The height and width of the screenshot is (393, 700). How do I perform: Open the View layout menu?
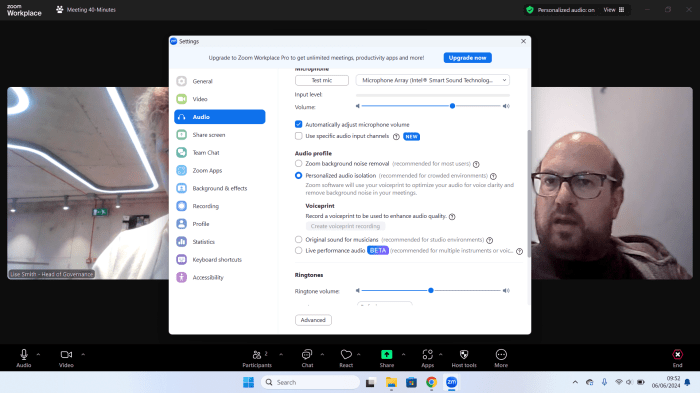(x=614, y=10)
